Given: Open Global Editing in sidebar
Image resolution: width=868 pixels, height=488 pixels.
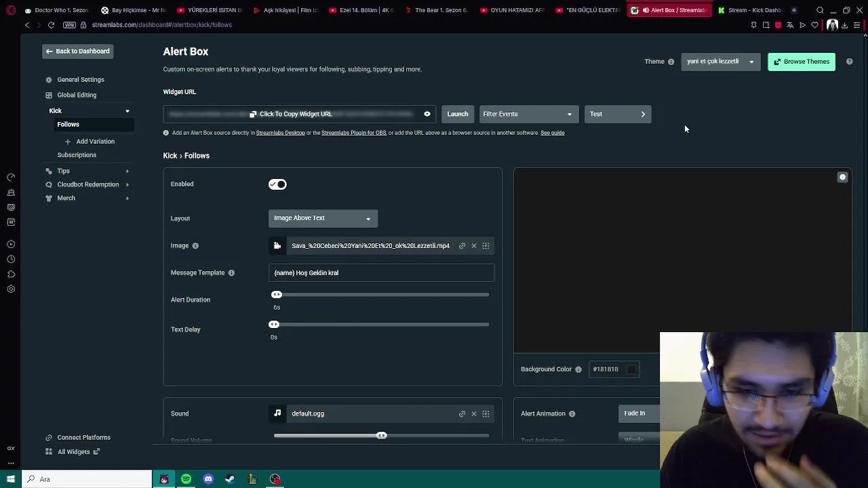Looking at the screenshot, I should 77,95.
